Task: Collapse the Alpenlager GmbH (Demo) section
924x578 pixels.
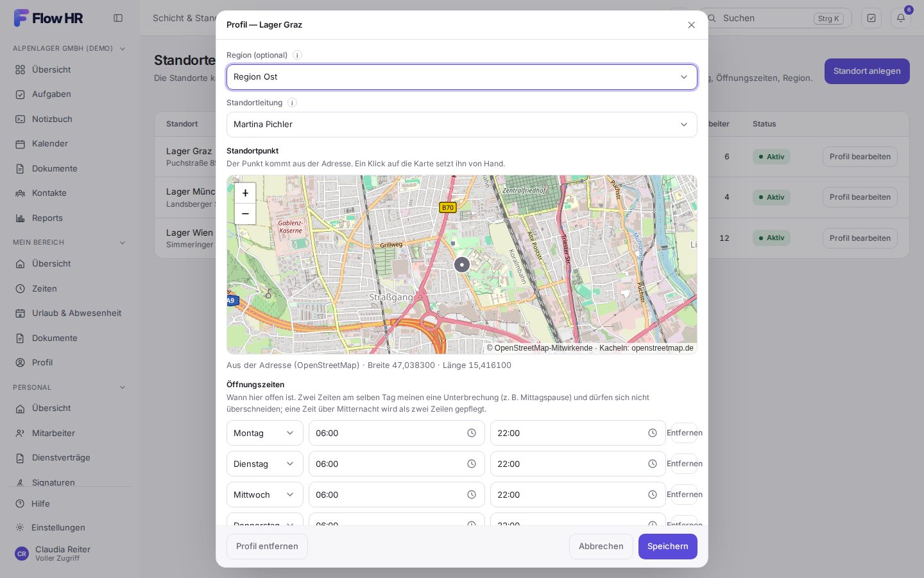Action: (x=69, y=48)
